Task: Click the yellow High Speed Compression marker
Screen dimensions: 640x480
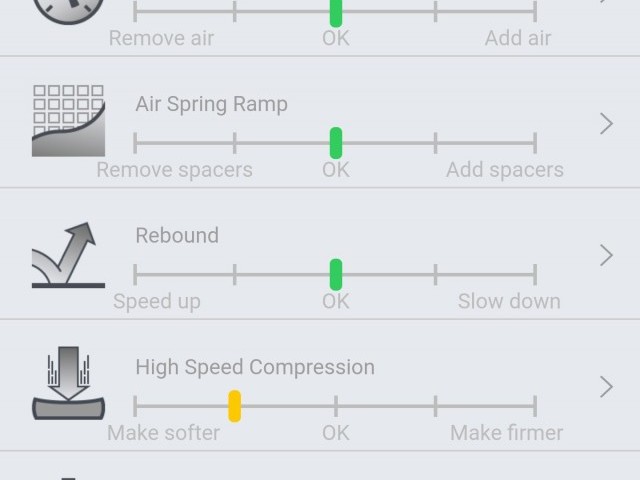Action: (x=234, y=406)
